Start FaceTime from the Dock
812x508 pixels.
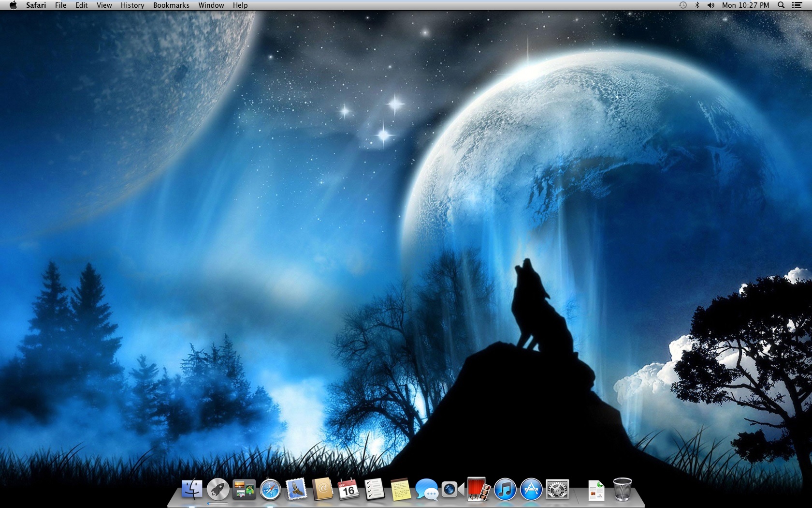point(453,490)
